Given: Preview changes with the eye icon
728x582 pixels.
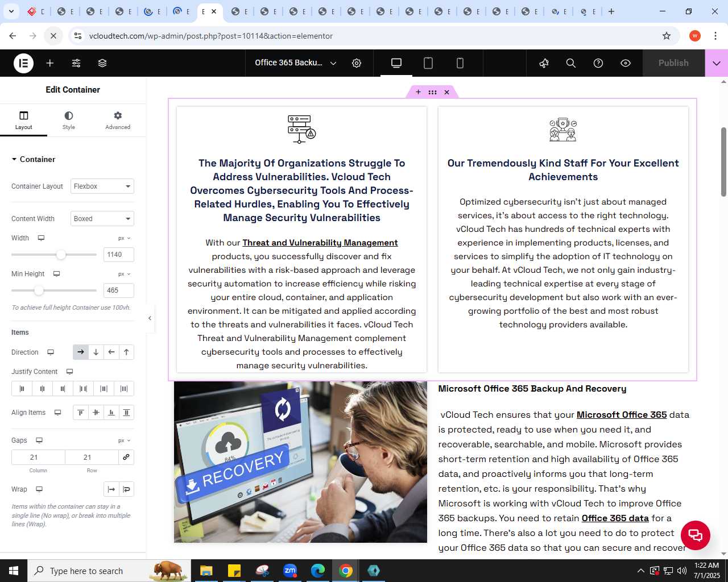Looking at the screenshot, I should pyautogui.click(x=626, y=63).
